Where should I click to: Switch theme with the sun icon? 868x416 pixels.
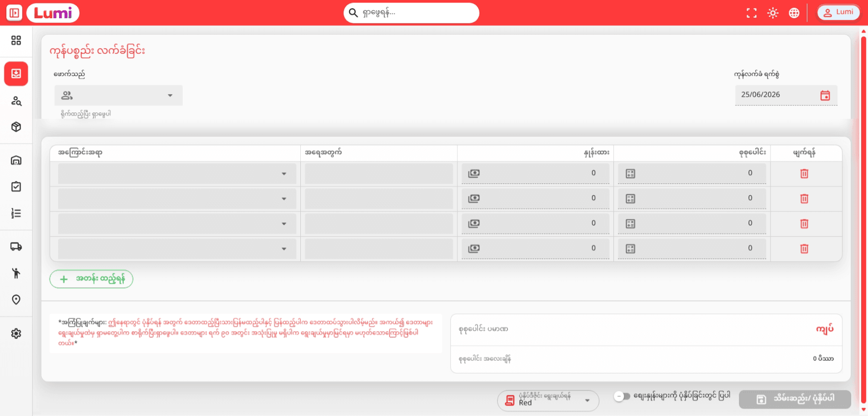(x=772, y=13)
